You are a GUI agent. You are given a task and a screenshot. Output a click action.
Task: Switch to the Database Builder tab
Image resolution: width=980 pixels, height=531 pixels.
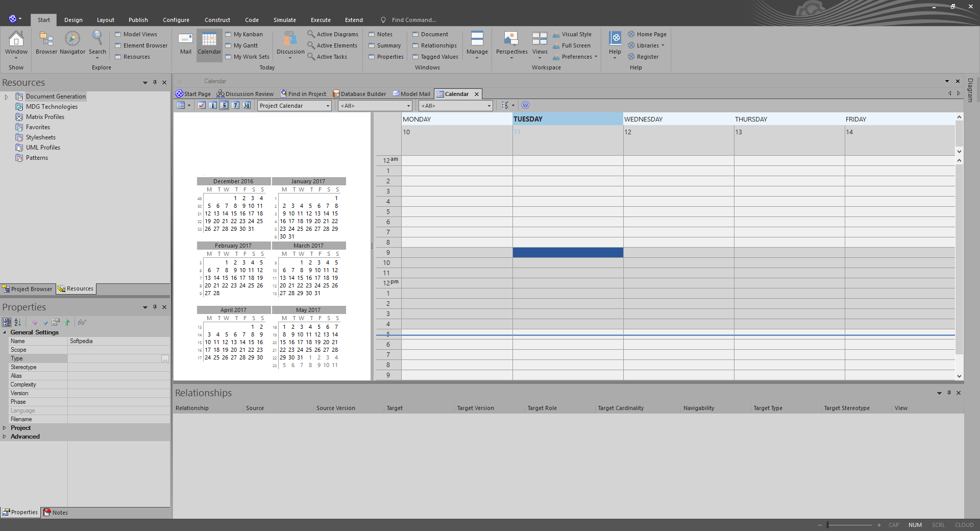coord(359,94)
